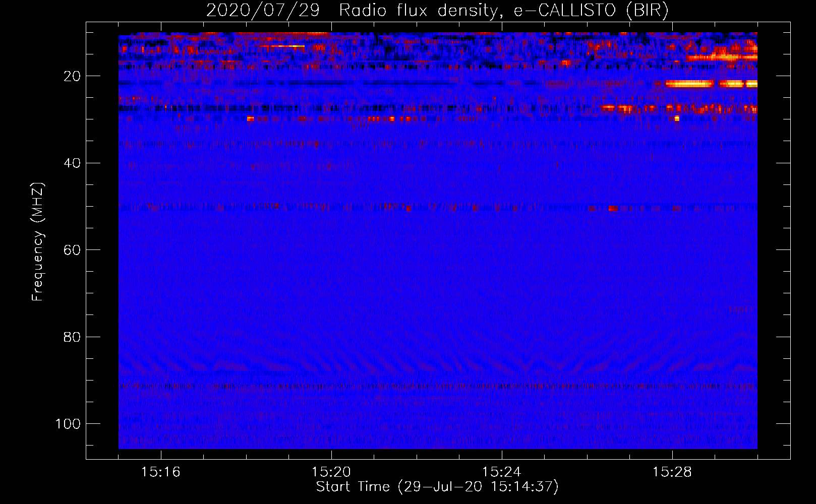The height and width of the screenshot is (504, 816).
Task: Click the '15:16' time tick label
Action: click(x=161, y=472)
